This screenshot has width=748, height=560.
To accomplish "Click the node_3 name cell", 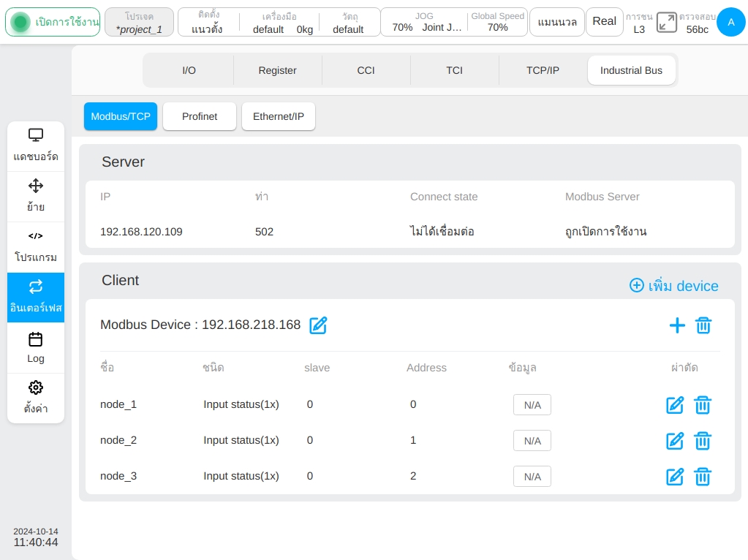I will 118,476.
